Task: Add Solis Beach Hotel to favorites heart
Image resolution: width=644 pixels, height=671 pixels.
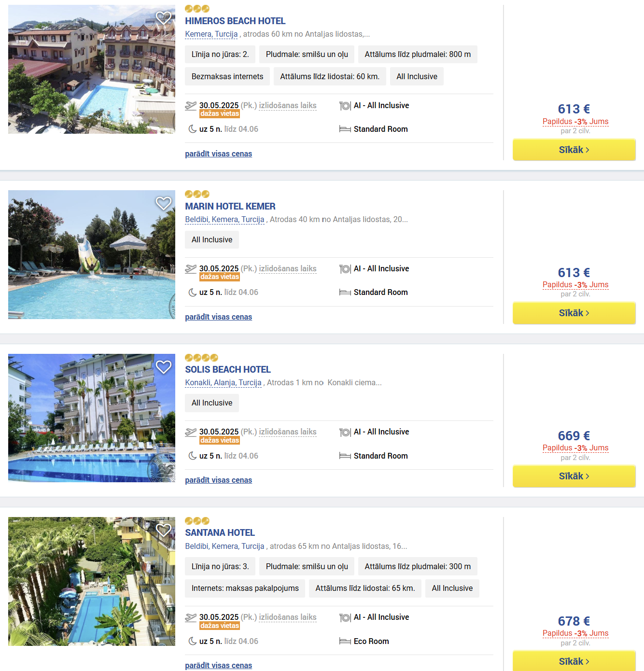Action: tap(164, 367)
